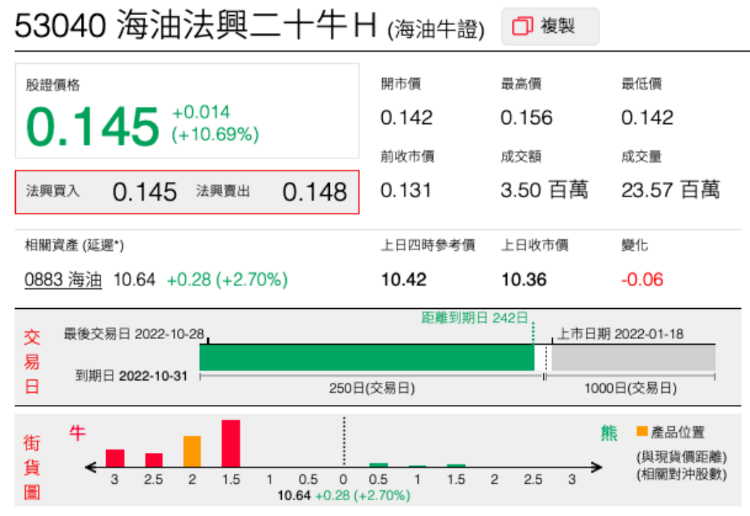
Task: Click the 相關資產 (延遲*) heading
Action: click(x=74, y=245)
